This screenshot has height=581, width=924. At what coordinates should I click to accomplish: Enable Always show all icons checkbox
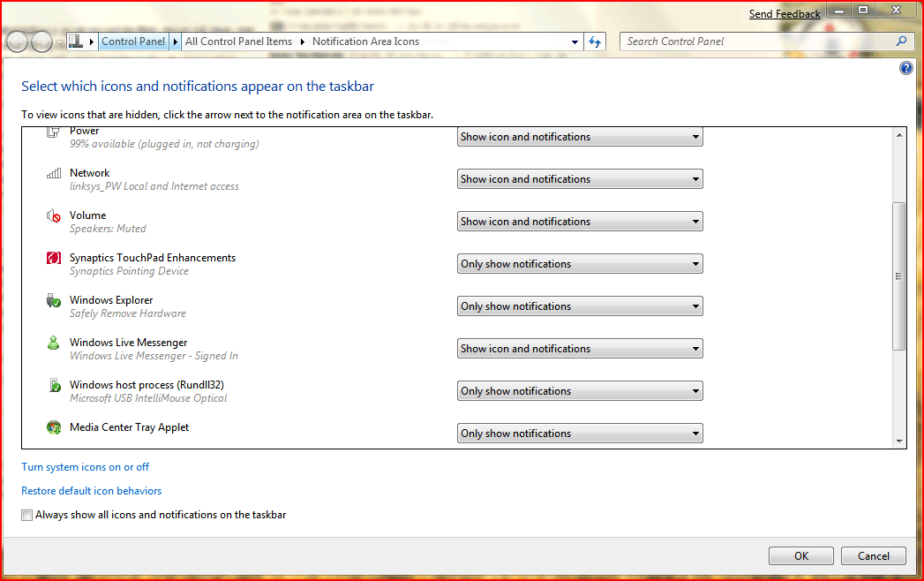pos(26,516)
